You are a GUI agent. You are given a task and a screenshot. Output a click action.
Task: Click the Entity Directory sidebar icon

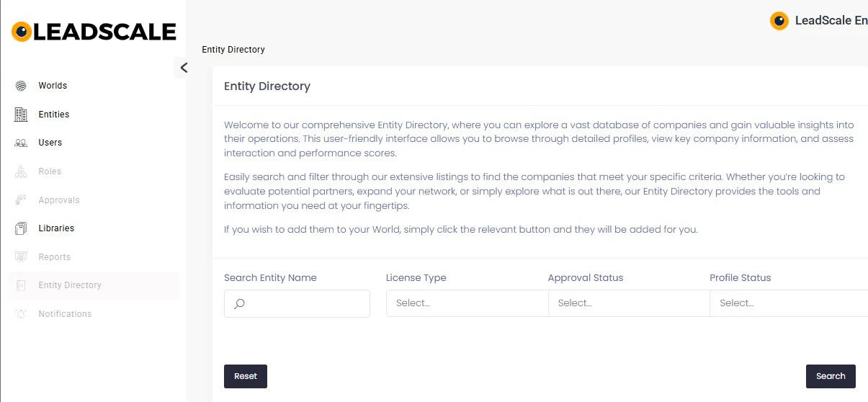coord(21,285)
